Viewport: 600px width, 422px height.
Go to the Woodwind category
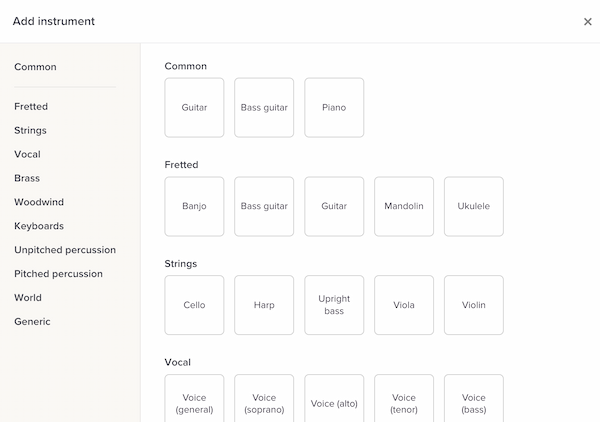coord(39,202)
